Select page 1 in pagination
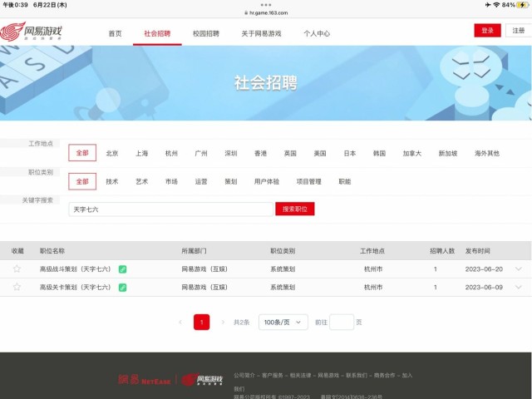 click(x=201, y=322)
